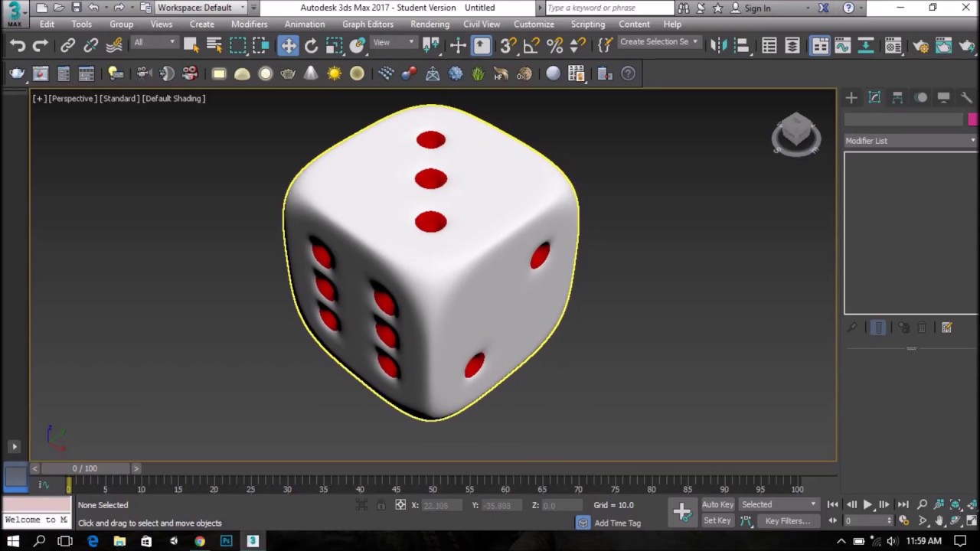Open the Hierarchy panel tab
Screen dimensions: 980x551
pos(897,97)
